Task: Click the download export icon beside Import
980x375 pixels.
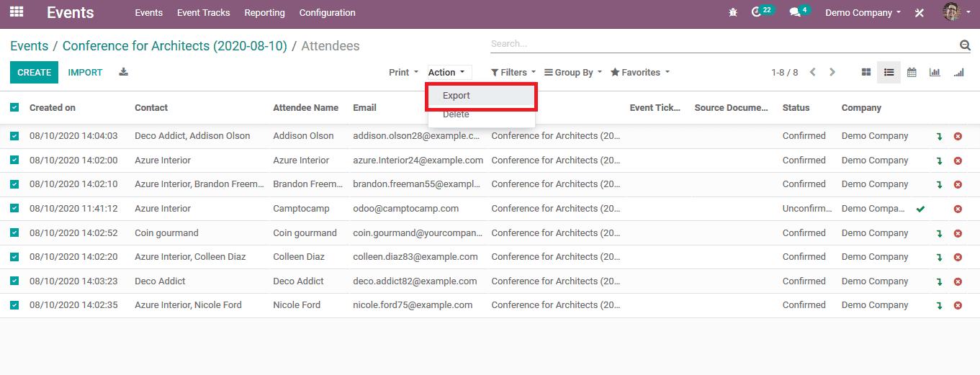Action: tap(123, 72)
